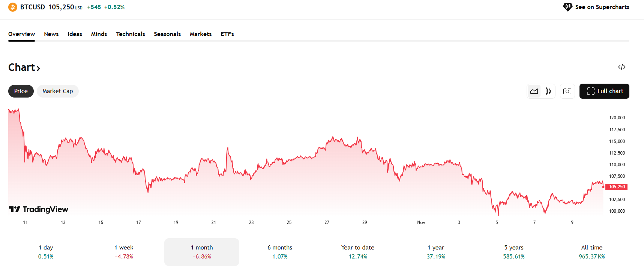Click the 105,250 current price label
Viewport: 644px width, 278px height.
617,187
